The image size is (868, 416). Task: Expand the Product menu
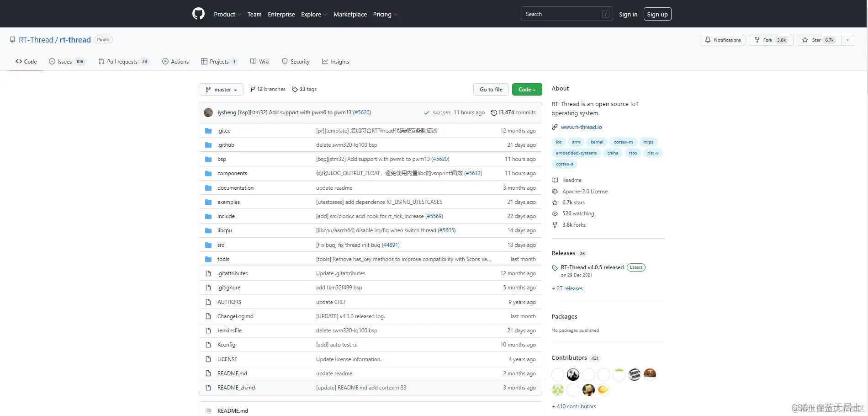pyautogui.click(x=227, y=14)
